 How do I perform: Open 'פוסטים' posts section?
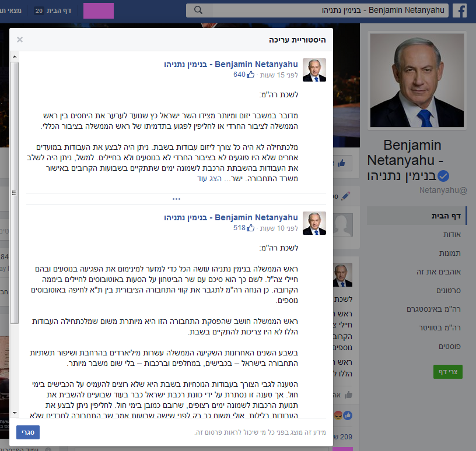(x=450, y=346)
